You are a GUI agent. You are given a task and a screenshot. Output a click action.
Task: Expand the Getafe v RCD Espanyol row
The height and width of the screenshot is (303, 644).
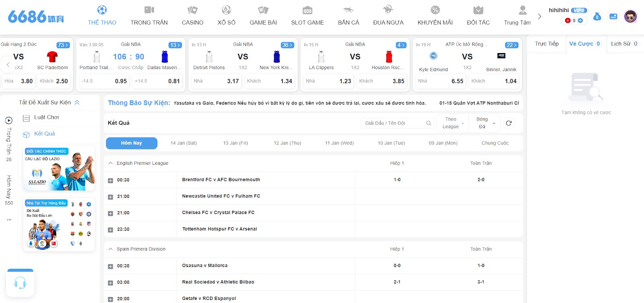(x=110, y=299)
